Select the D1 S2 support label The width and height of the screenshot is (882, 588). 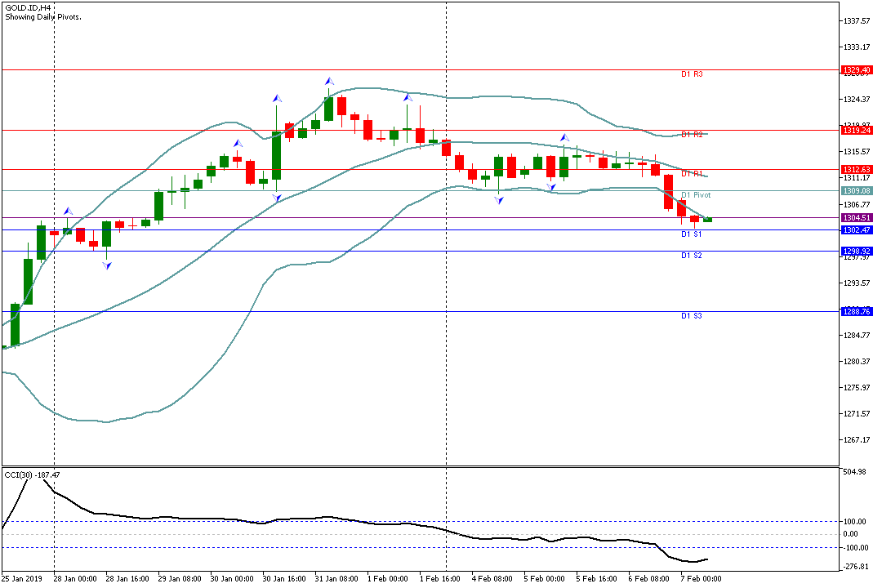(x=692, y=256)
